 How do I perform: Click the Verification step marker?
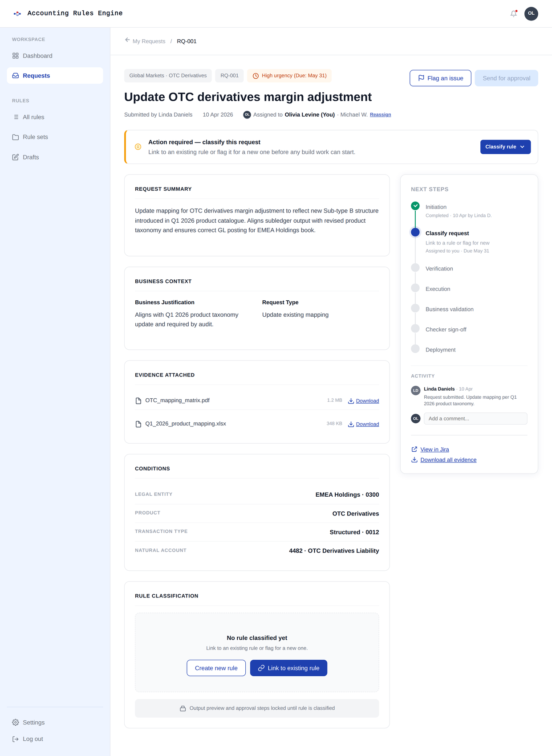coord(415,268)
